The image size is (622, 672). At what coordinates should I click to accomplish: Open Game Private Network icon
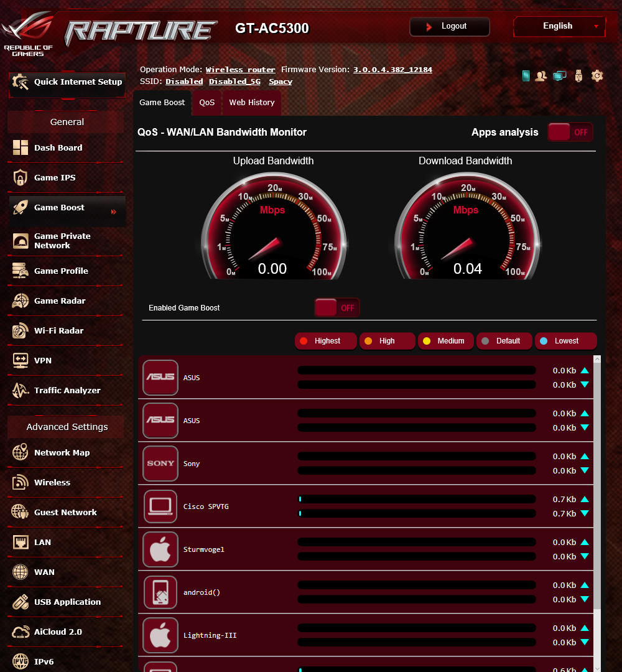[x=20, y=241]
